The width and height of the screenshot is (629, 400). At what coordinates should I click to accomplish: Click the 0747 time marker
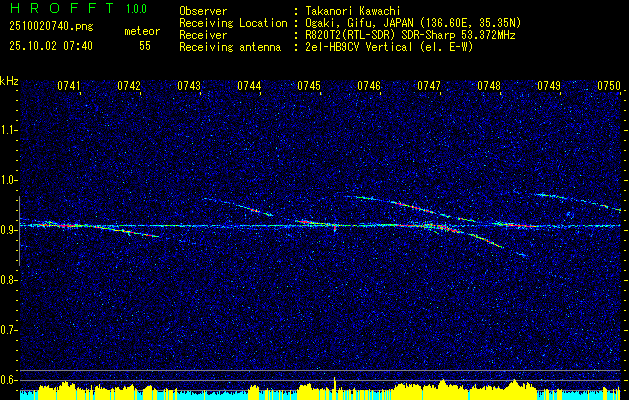tap(429, 86)
